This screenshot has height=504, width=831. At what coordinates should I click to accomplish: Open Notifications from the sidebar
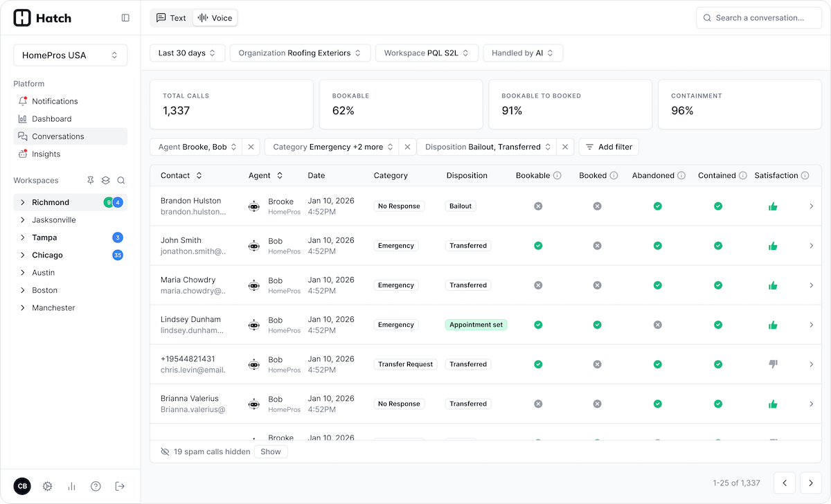[x=55, y=101]
